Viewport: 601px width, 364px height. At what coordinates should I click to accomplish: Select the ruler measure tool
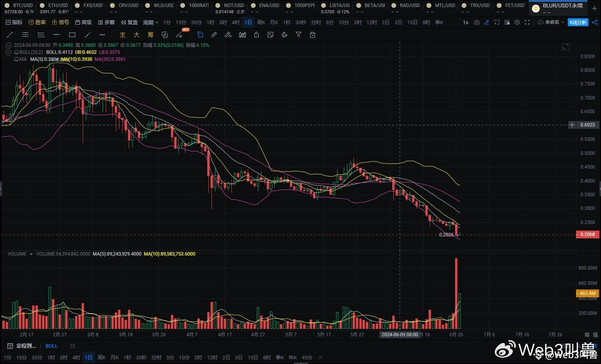click(214, 35)
